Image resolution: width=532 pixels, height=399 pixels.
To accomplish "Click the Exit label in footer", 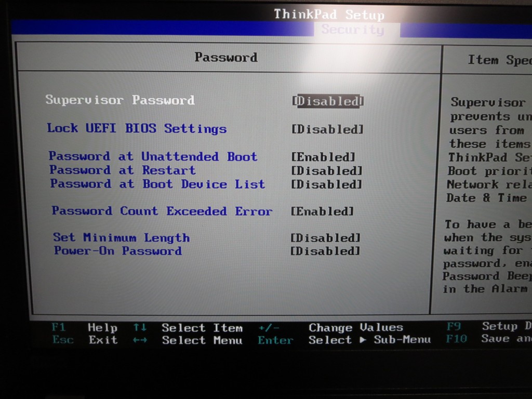I will (103, 340).
